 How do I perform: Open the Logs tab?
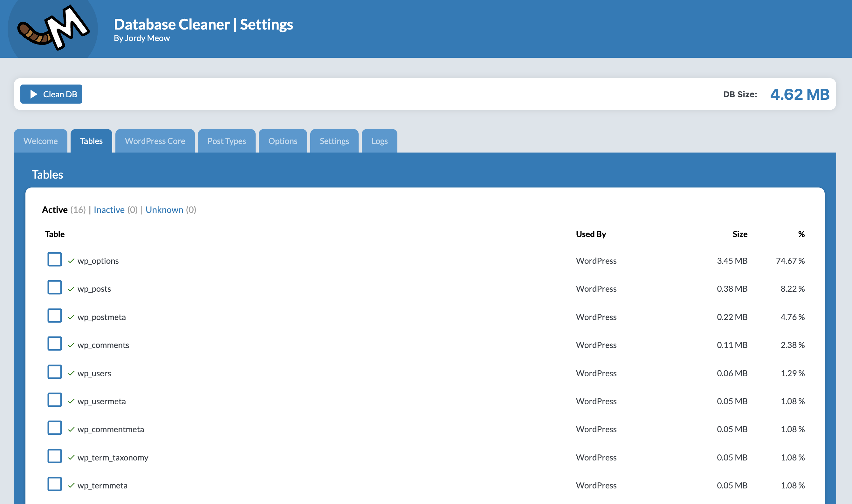(x=380, y=140)
